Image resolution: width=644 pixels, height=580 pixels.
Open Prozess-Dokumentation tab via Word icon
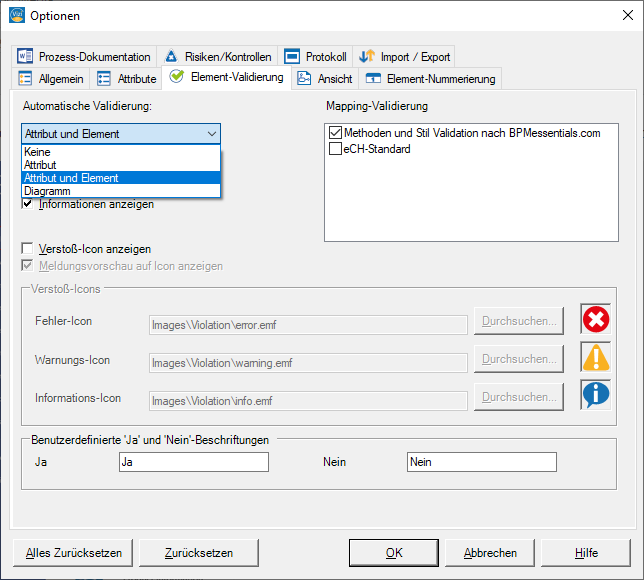pos(25,56)
